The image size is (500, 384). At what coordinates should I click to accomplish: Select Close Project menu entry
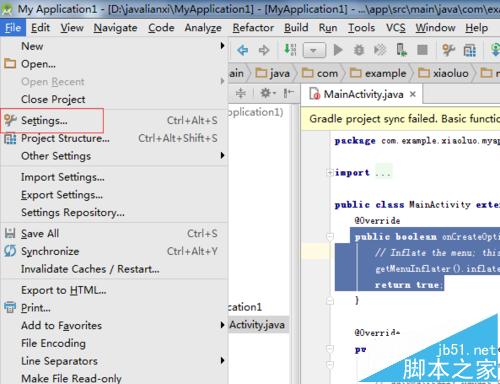pos(114,99)
